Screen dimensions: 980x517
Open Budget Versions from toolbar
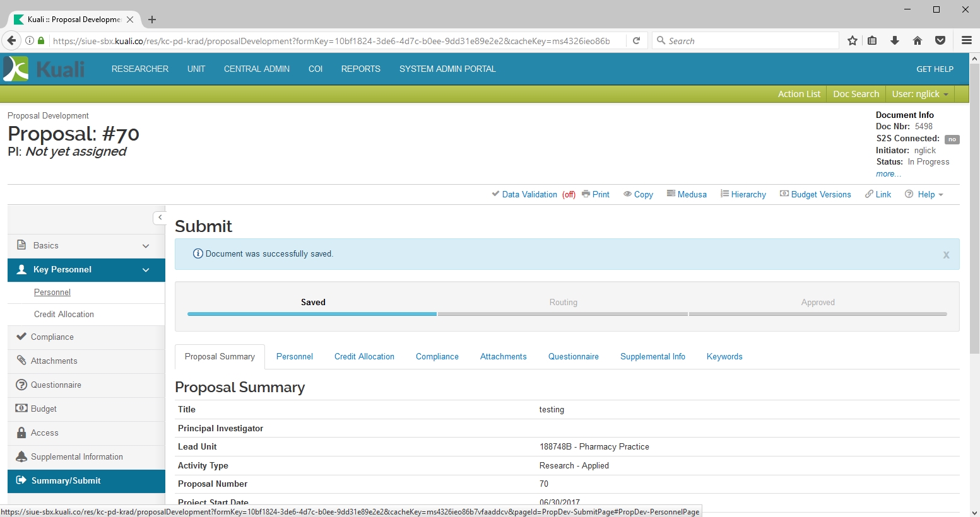pos(815,194)
